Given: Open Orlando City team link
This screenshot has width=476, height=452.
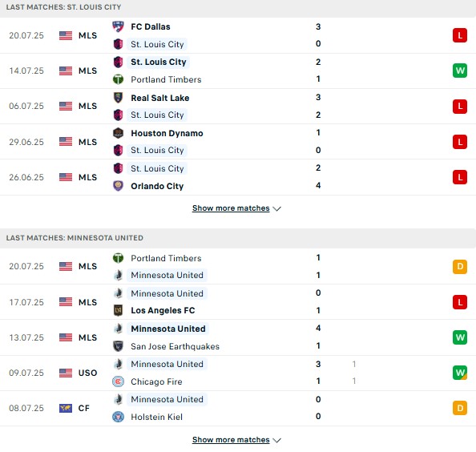Looking at the screenshot, I should [157, 186].
